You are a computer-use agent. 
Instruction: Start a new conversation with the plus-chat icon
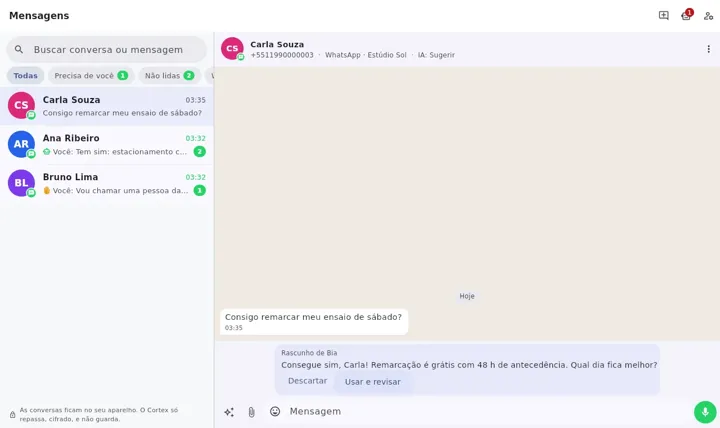pyautogui.click(x=664, y=16)
